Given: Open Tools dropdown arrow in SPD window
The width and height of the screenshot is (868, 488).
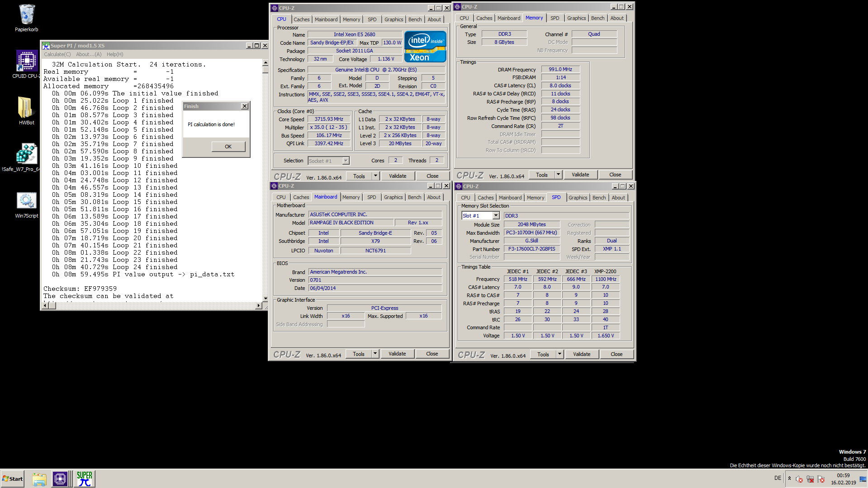Looking at the screenshot, I should click(x=560, y=354).
